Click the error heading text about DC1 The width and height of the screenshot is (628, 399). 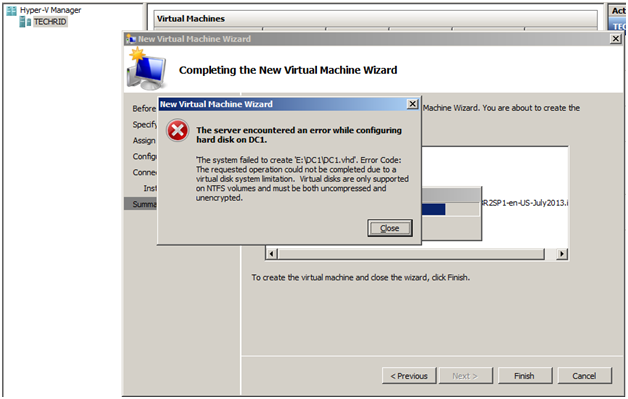pyautogui.click(x=299, y=135)
